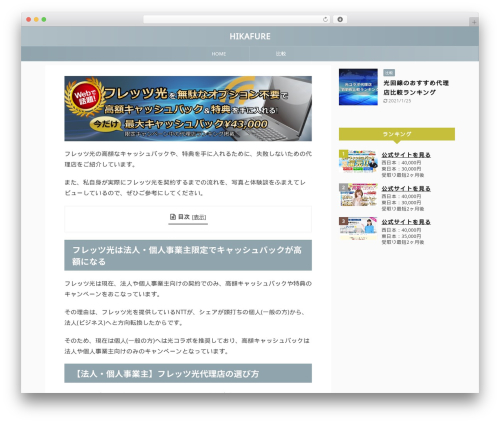The height and width of the screenshot is (423, 500).
Task: Click the red close window button
Action: (x=29, y=19)
